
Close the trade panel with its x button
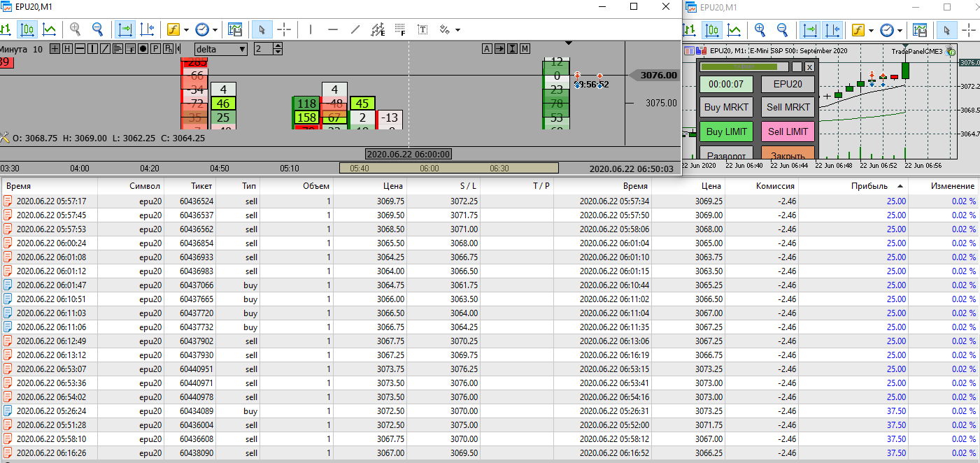[x=810, y=66]
